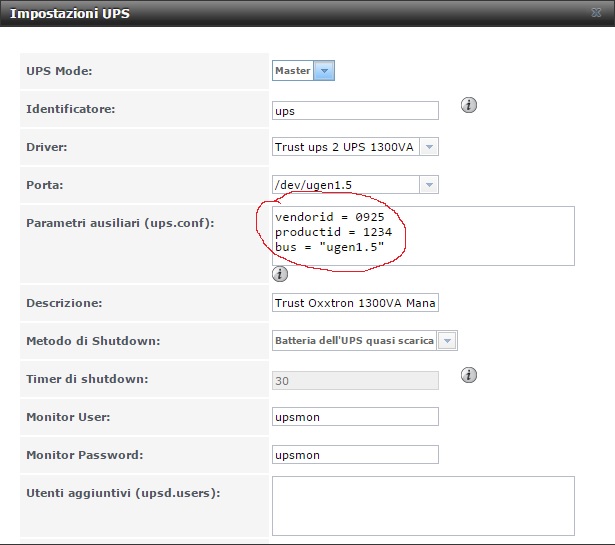Click the line productid = 1234
The height and width of the screenshot is (545, 615).
[x=333, y=232]
